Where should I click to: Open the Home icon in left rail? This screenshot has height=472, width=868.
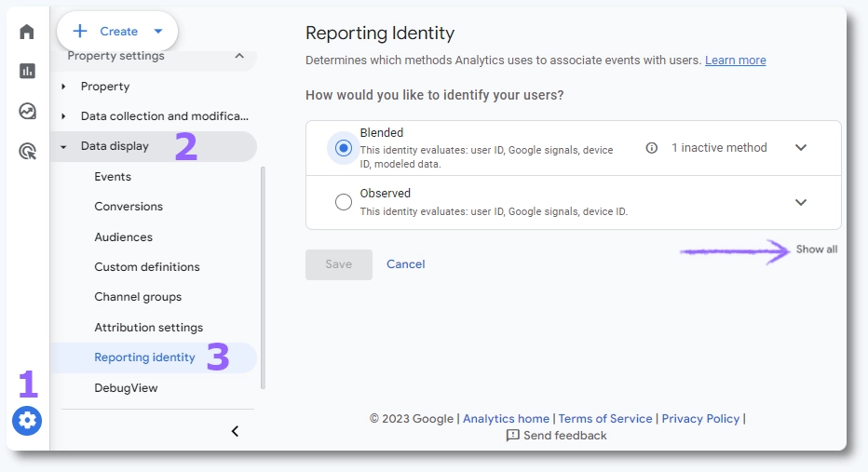tap(27, 33)
